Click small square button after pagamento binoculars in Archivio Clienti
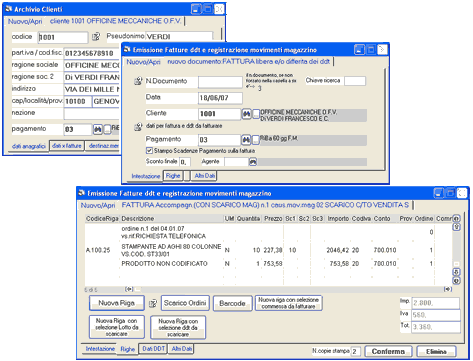473x361 pixels. (x=107, y=129)
